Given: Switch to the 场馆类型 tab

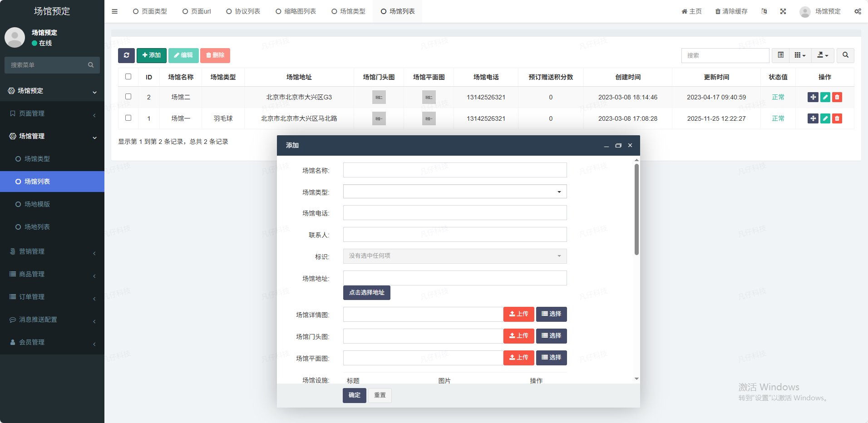Looking at the screenshot, I should click(x=348, y=11).
